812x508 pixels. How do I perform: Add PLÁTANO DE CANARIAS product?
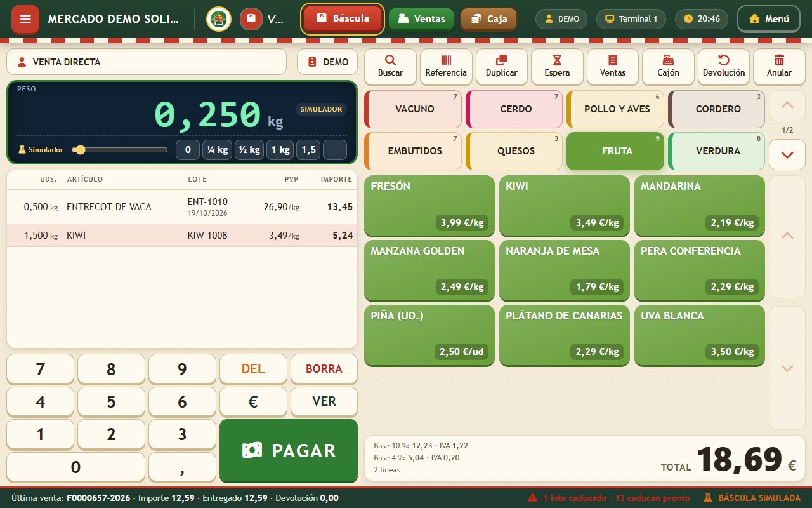[565, 336]
